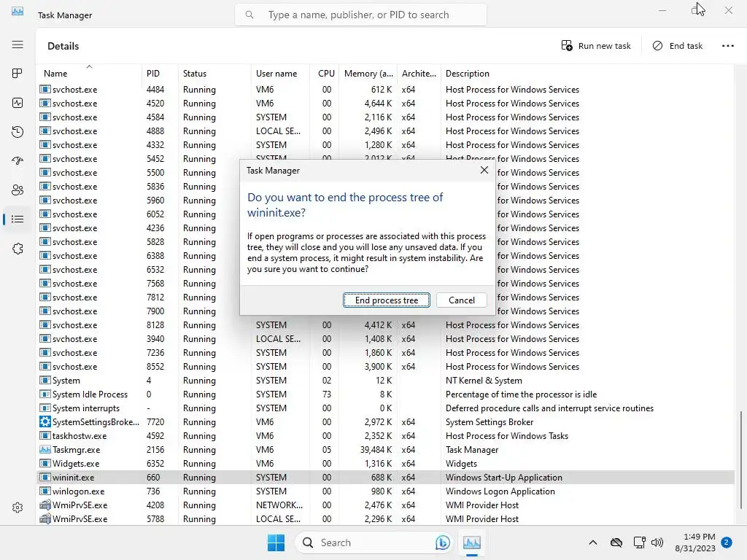Open the hamburger navigation menu
The height and width of the screenshot is (560, 747).
pos(18,44)
